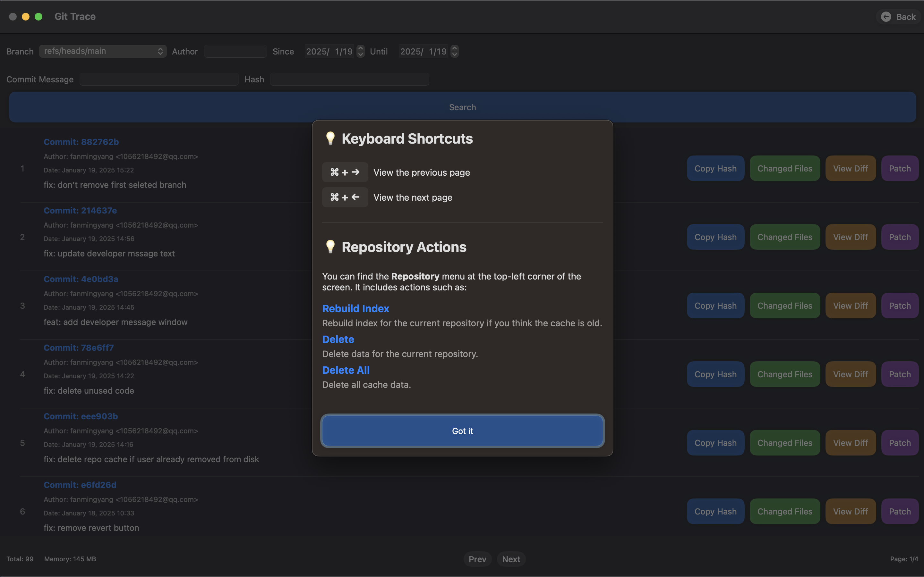Copy Hash for the first commit

[715, 168]
